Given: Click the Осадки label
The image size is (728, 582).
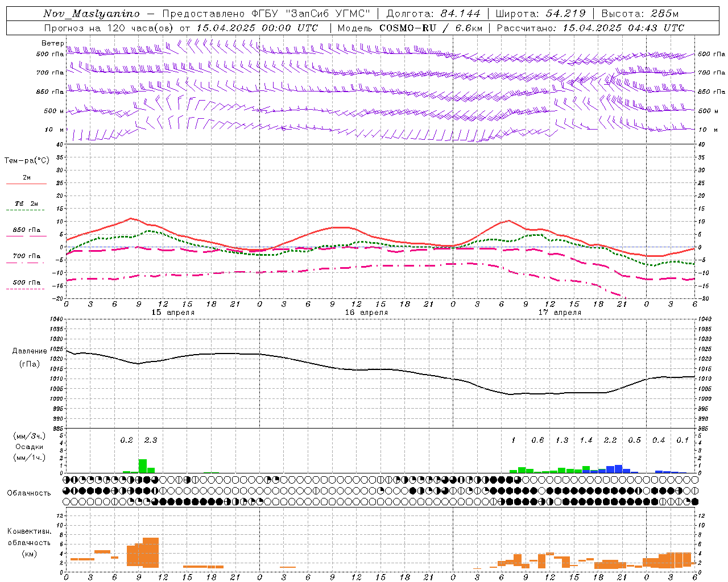Looking at the screenshot, I should point(29,447).
